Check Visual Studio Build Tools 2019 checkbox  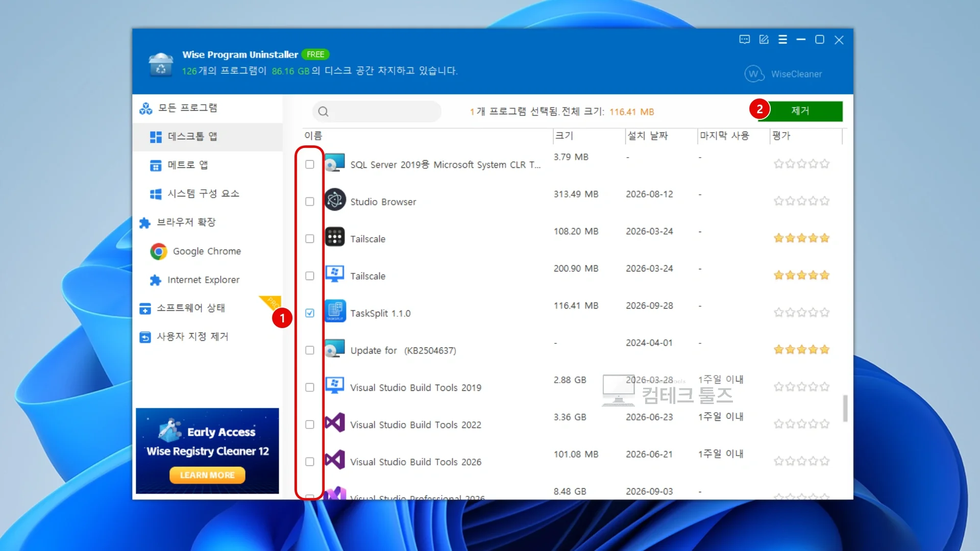click(x=310, y=388)
